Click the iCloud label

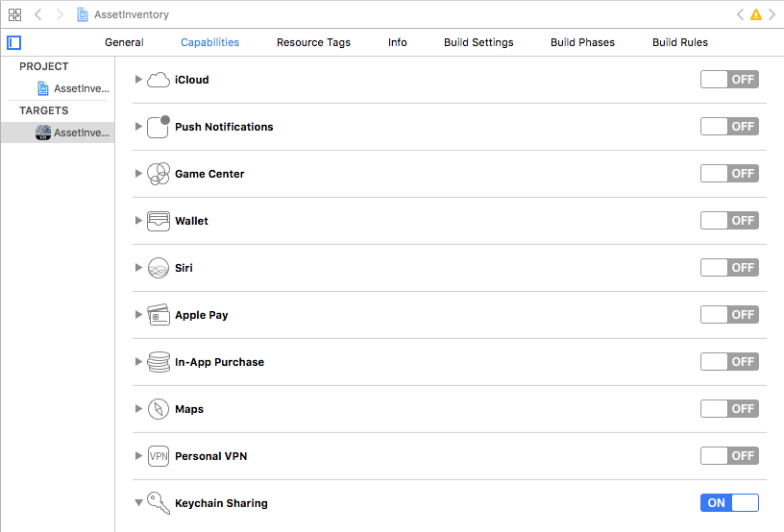(191, 80)
